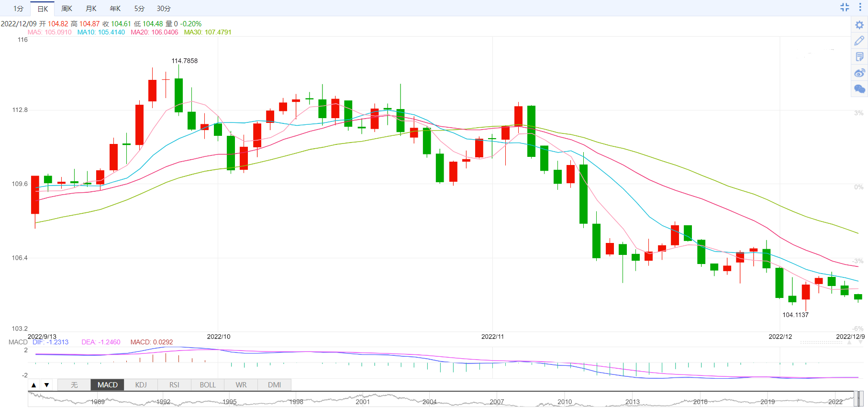Screen dimensions: 868x418
Task: Click the high price label 114.7858
Action: (x=185, y=61)
